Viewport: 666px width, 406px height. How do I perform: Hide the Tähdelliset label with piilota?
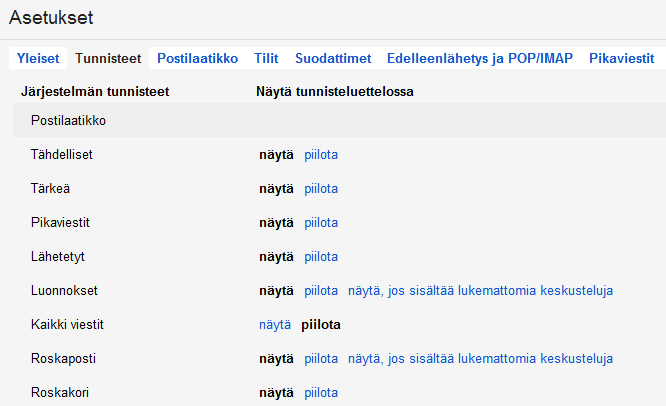click(321, 155)
